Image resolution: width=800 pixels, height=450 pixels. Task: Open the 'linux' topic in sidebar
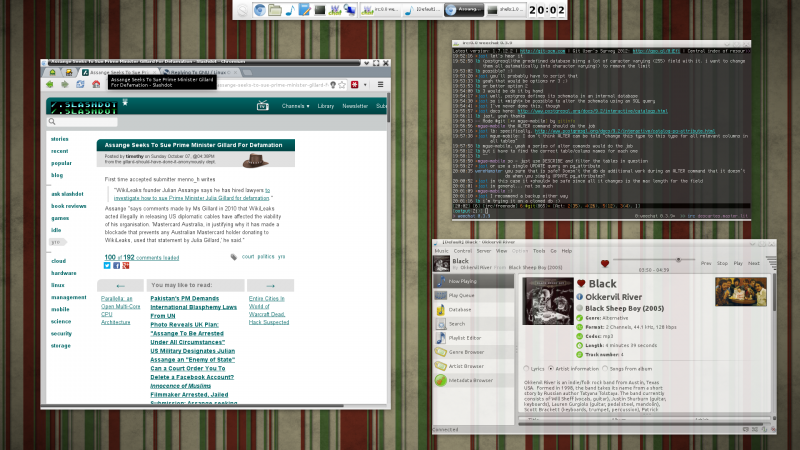pos(58,285)
